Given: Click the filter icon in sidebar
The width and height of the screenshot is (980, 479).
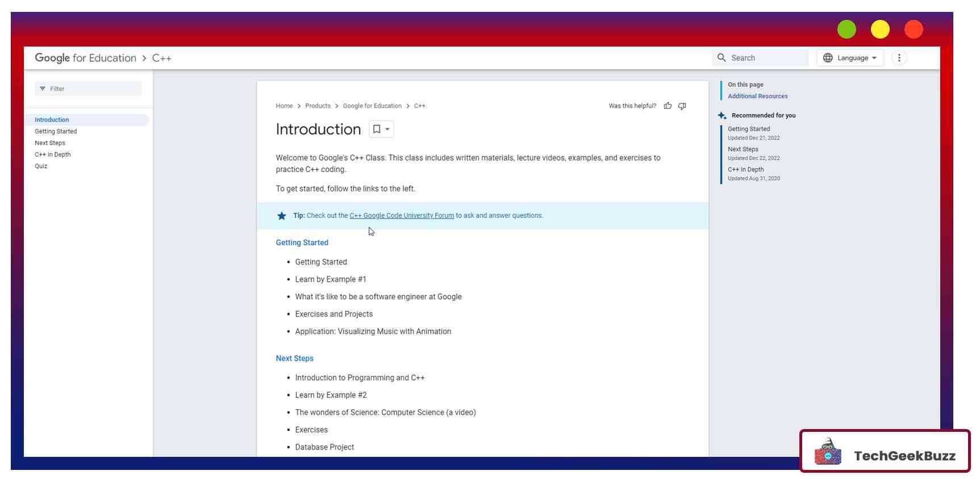Looking at the screenshot, I should click(43, 89).
